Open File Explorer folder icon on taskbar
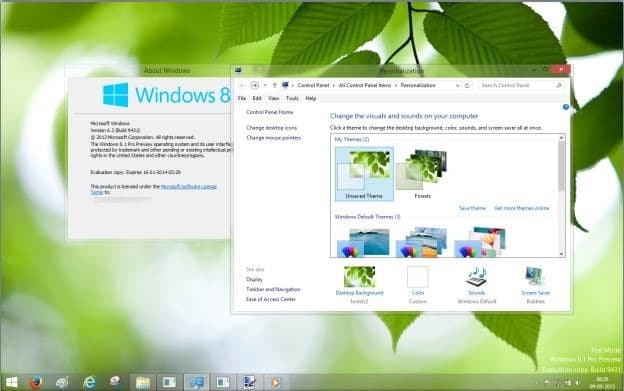Viewport: 624px width, 391px height. pyautogui.click(x=142, y=382)
